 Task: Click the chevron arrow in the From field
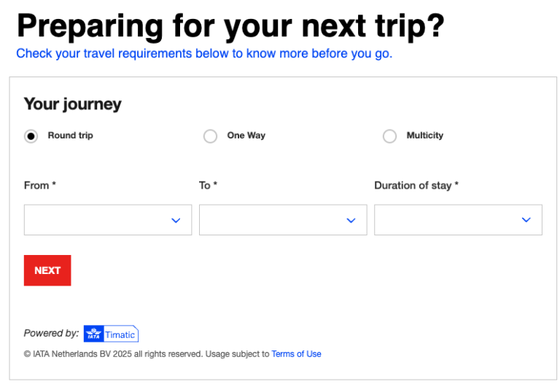pyautogui.click(x=176, y=220)
